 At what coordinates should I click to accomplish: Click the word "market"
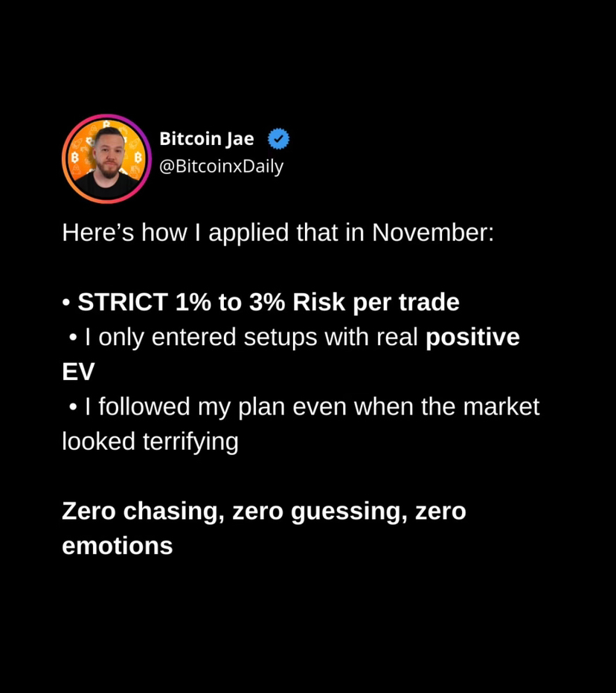point(501,407)
